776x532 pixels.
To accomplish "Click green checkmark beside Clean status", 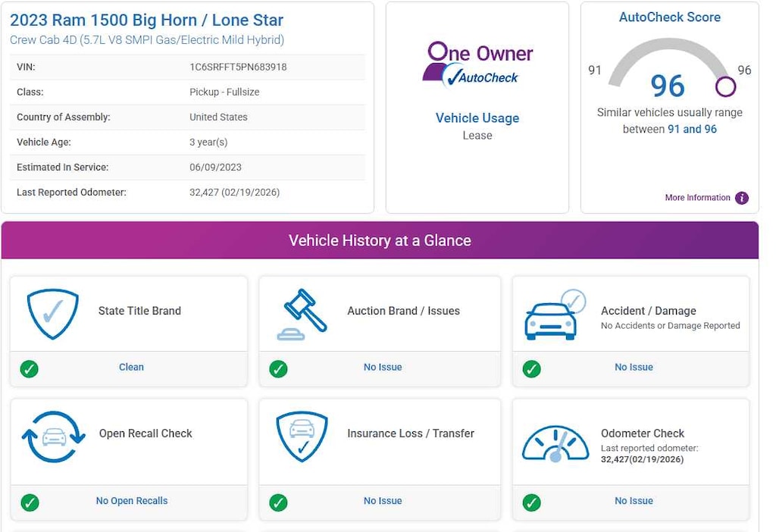I will tap(30, 368).
